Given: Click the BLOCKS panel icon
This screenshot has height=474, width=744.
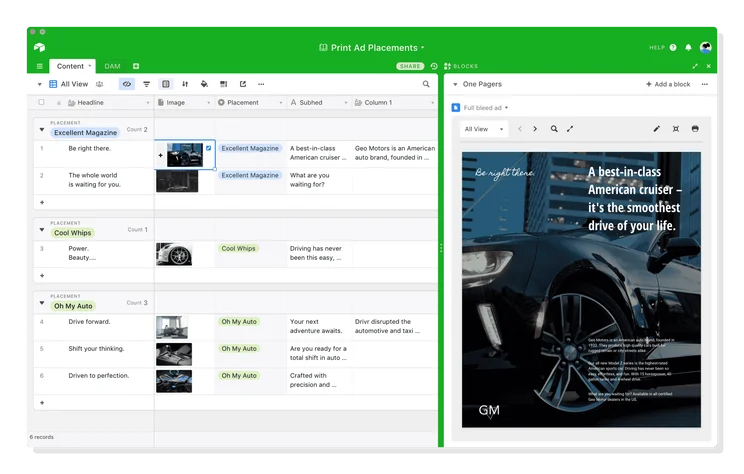Looking at the screenshot, I should coord(447,66).
